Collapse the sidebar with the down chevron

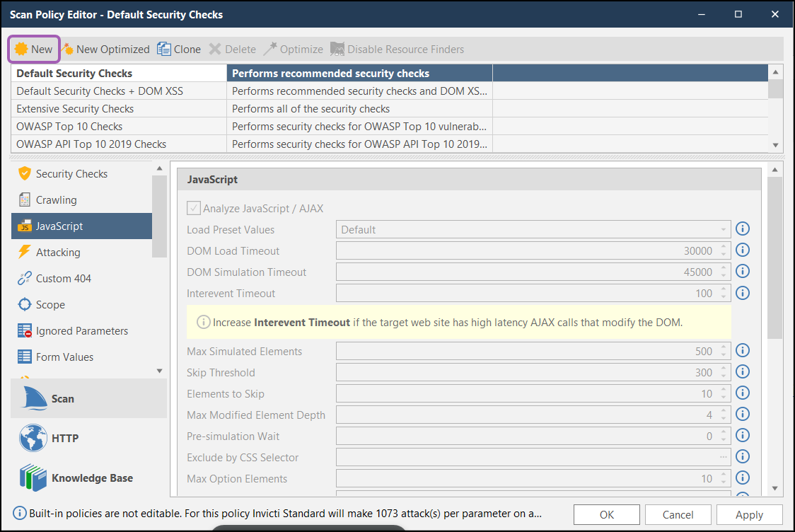[x=159, y=370]
